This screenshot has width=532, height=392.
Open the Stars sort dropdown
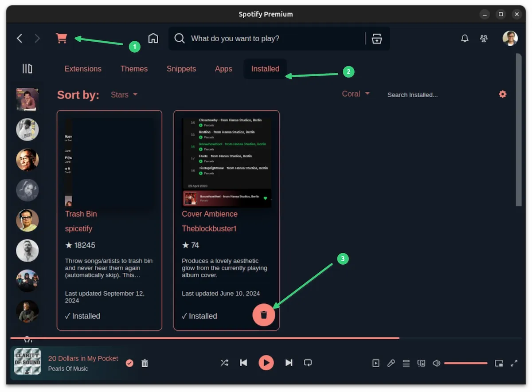point(124,94)
